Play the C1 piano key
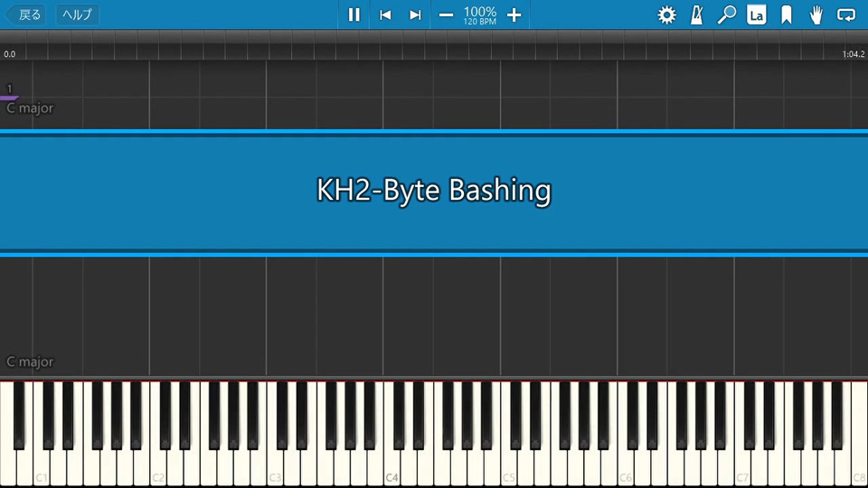 coord(41,467)
